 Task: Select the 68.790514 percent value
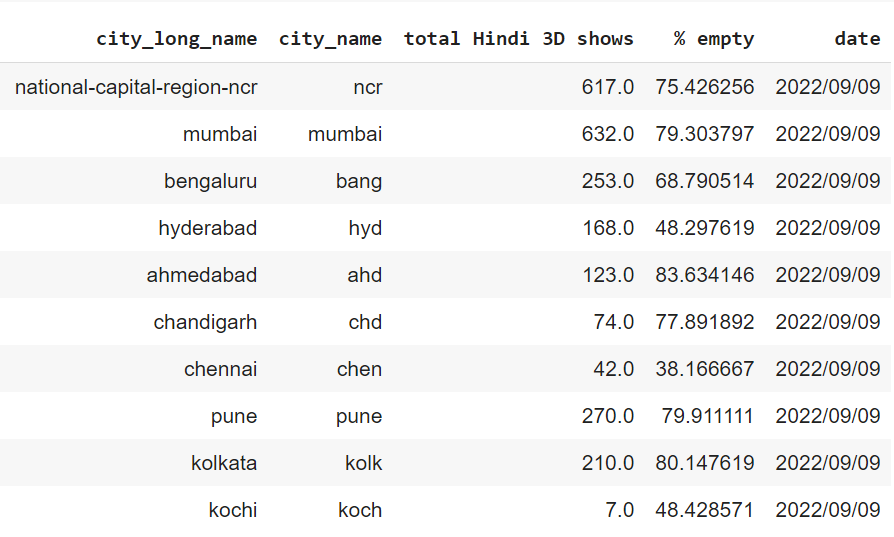pyautogui.click(x=705, y=181)
